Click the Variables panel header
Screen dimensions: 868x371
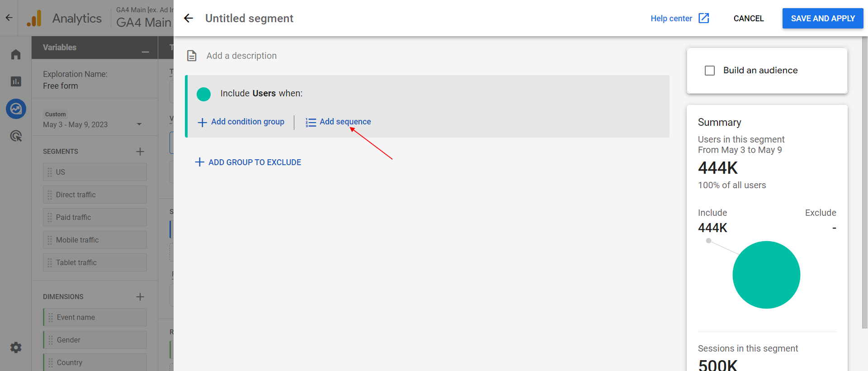94,48
